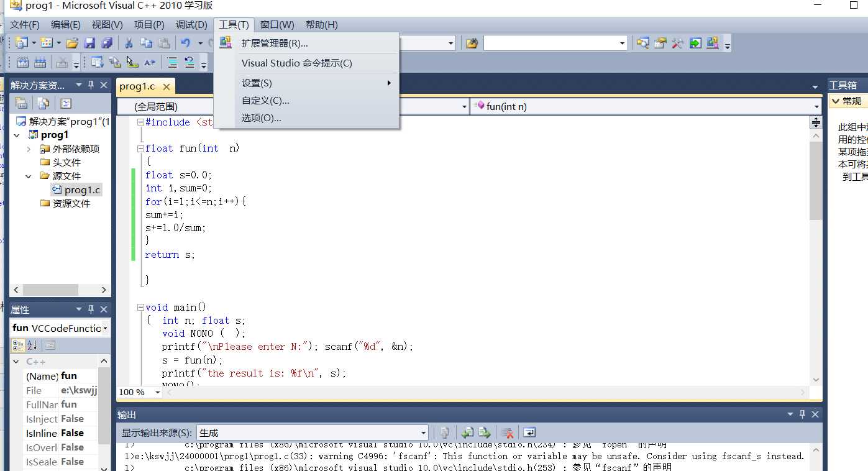Collapse the 源文件 folder node
Viewport: 868px width, 471px height.
29,176
